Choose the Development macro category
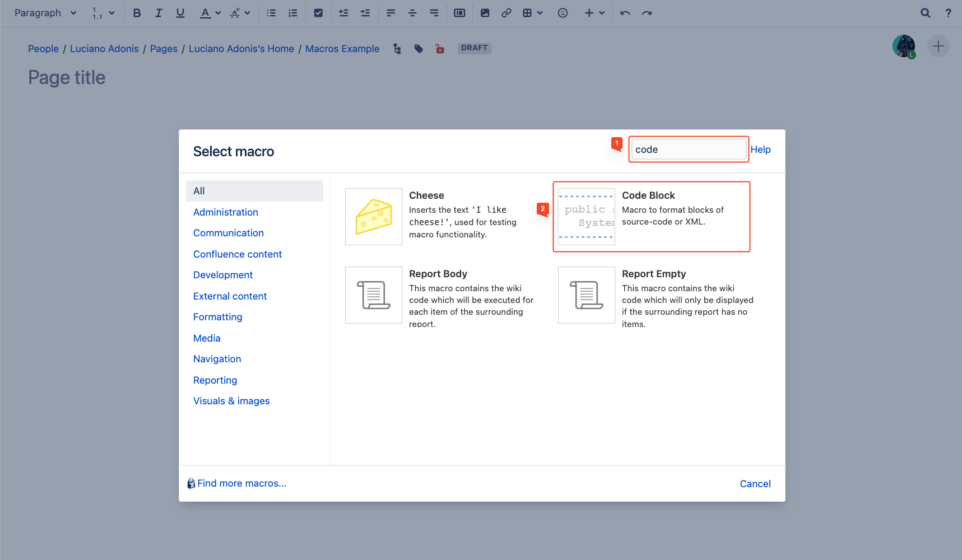 (x=222, y=275)
